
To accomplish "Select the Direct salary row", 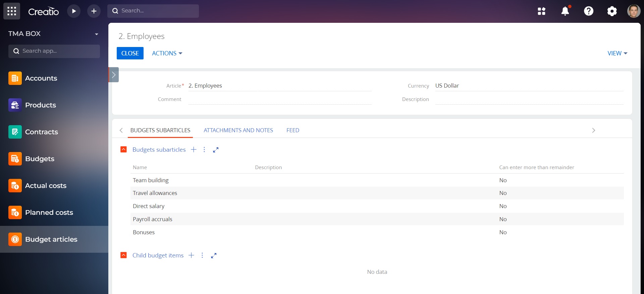I will coord(377,206).
